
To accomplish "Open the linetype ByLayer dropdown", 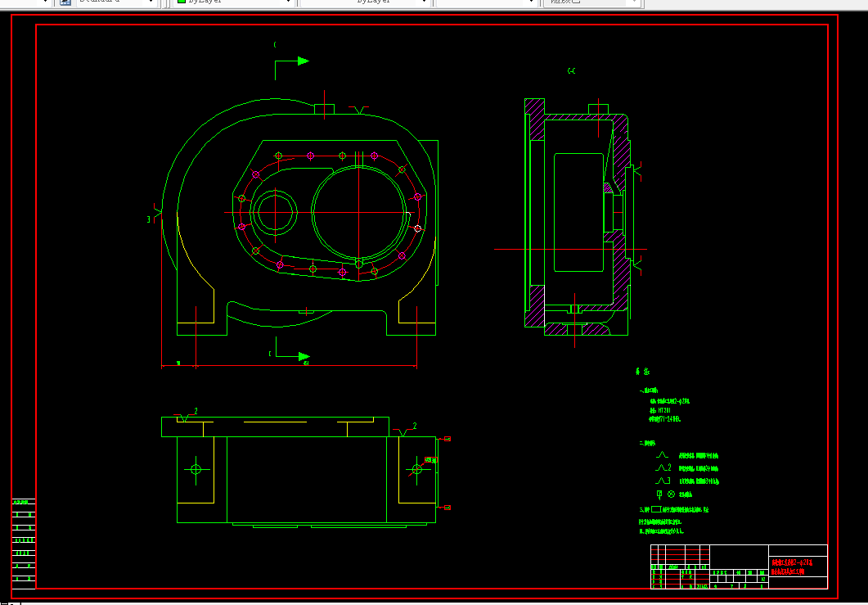I will tap(366, 2).
